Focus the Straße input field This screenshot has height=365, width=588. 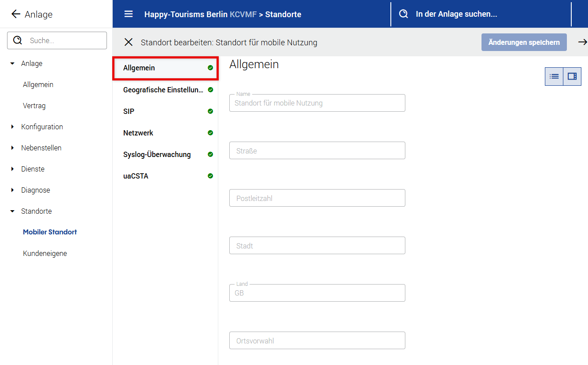pos(317,151)
